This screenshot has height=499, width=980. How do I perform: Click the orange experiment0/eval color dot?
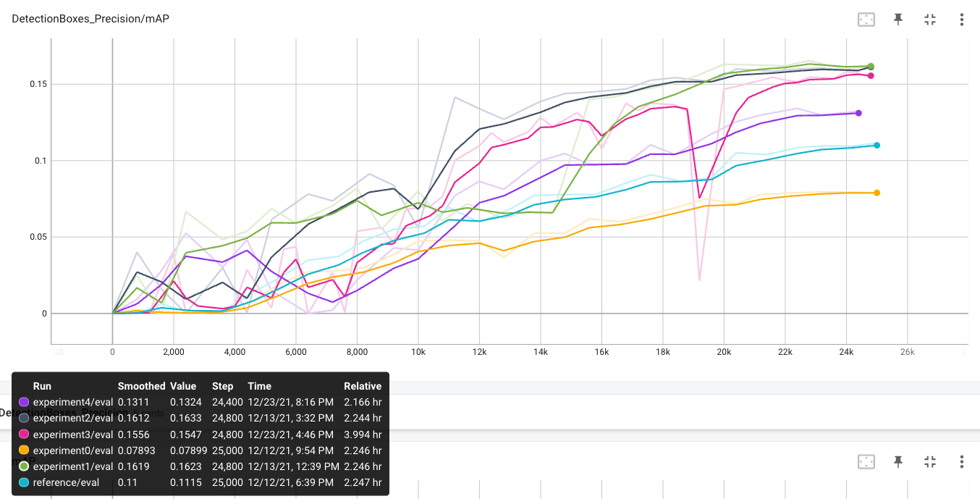pos(24,450)
